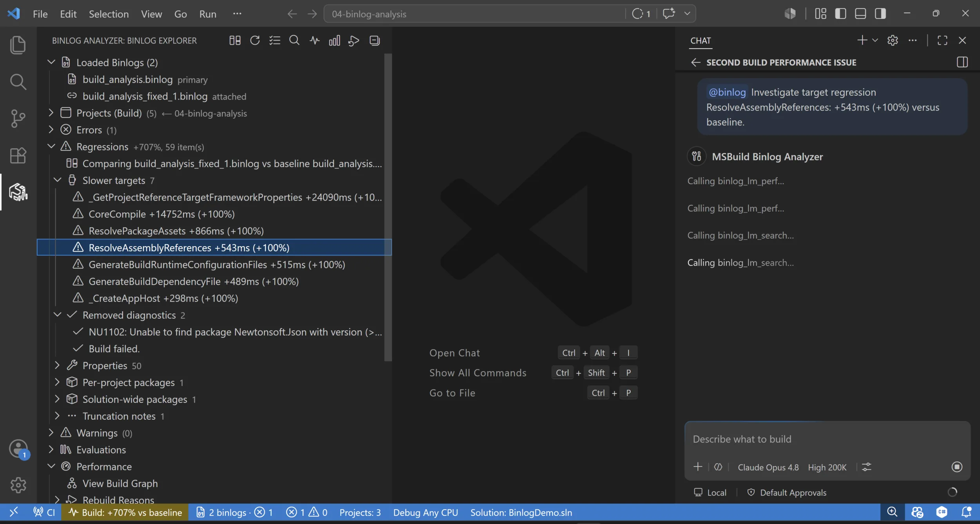Click pulse activity icon in explorer toolbar
This screenshot has height=524, width=980.
pyautogui.click(x=314, y=40)
